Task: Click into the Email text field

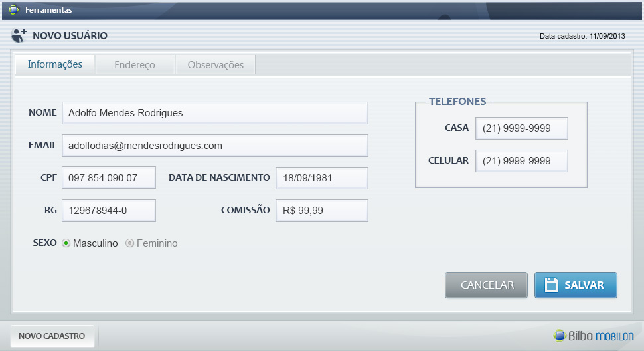Action: point(214,146)
